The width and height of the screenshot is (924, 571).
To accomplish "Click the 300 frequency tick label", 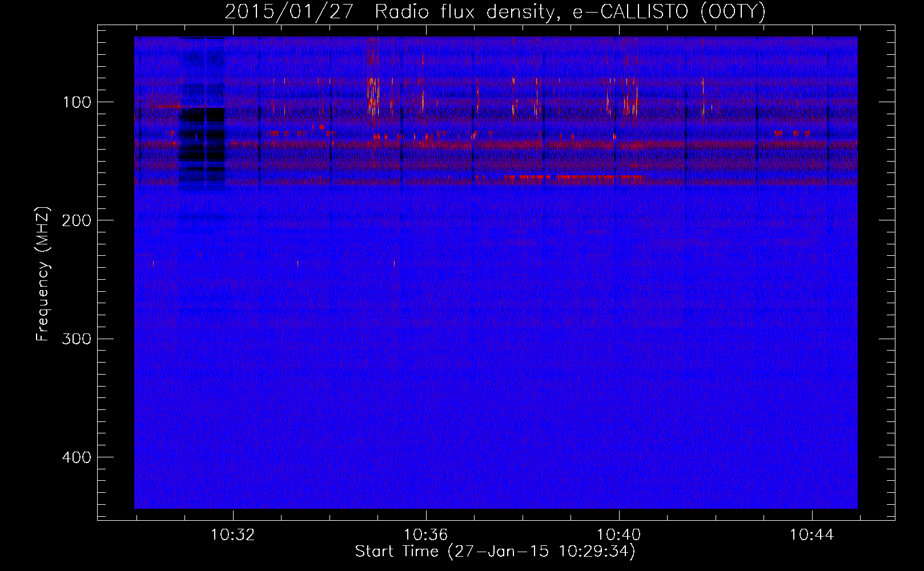I will tap(75, 339).
